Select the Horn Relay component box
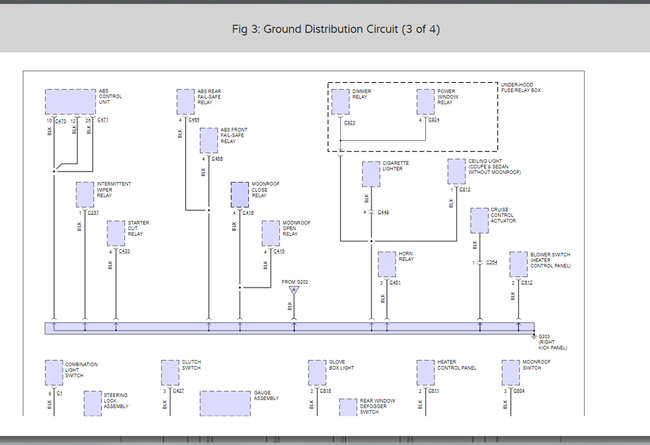Image resolution: width=650 pixels, height=445 pixels. (388, 263)
